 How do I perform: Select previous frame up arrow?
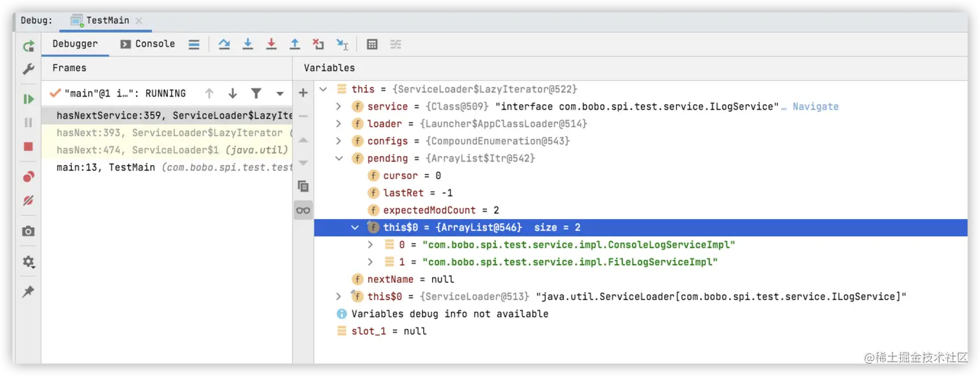[209, 93]
